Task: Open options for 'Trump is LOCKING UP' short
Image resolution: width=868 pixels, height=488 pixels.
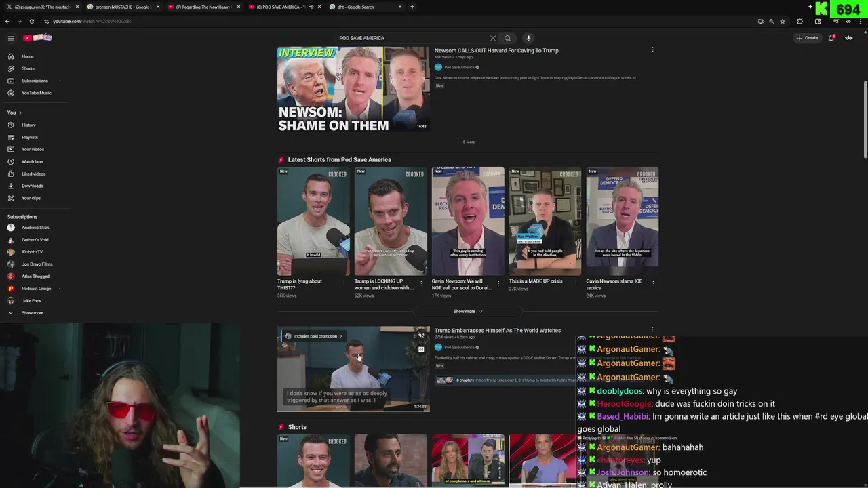Action: point(421,283)
